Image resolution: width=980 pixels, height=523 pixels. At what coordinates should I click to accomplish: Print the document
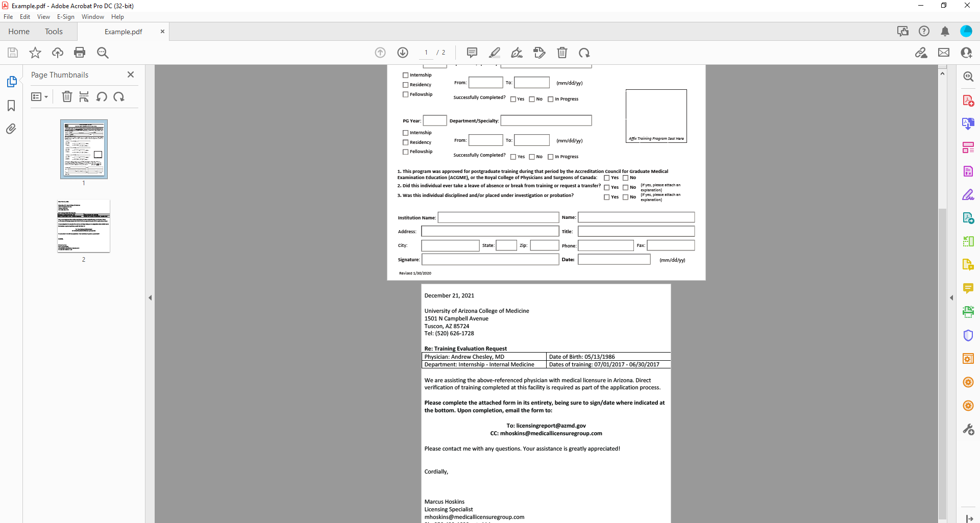coord(80,53)
